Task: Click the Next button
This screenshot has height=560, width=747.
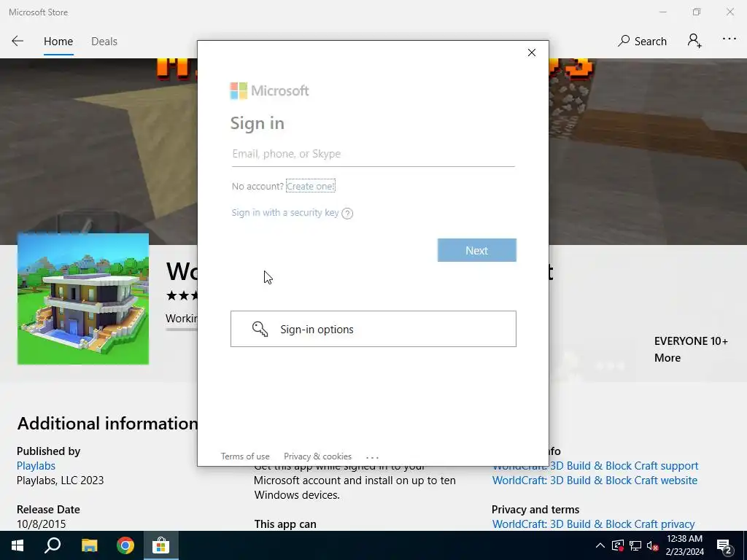Action: coord(477,251)
